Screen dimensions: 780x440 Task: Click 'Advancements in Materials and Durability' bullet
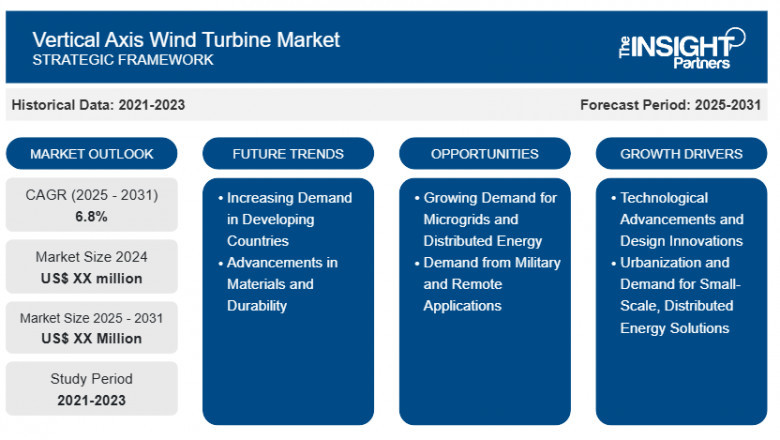coord(278,284)
